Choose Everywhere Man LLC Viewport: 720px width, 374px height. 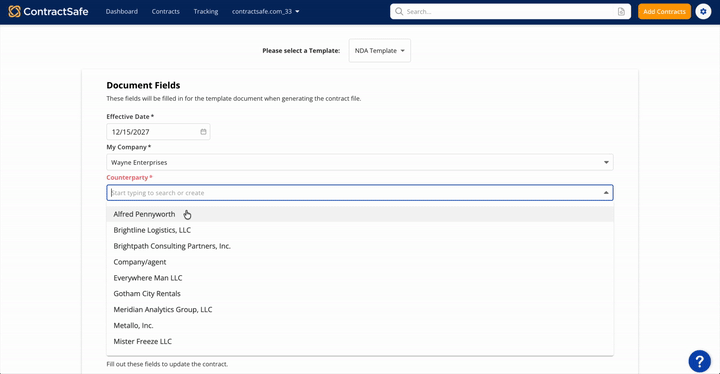(x=360, y=278)
